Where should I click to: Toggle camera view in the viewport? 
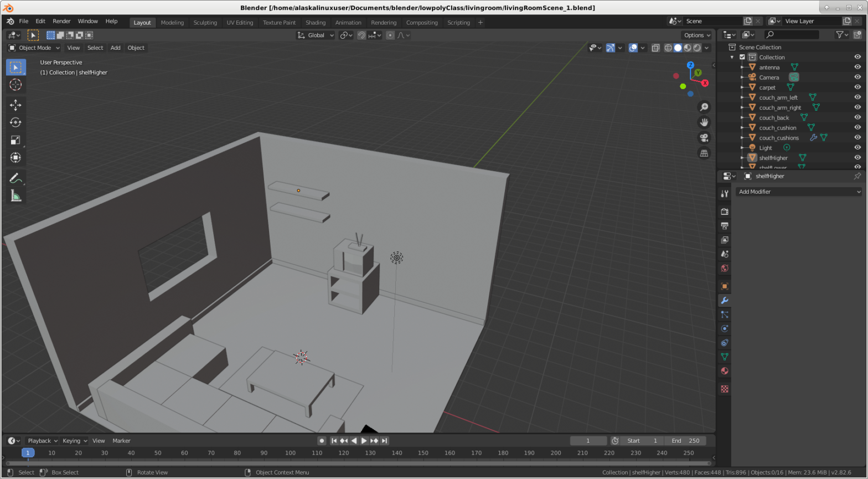point(704,138)
